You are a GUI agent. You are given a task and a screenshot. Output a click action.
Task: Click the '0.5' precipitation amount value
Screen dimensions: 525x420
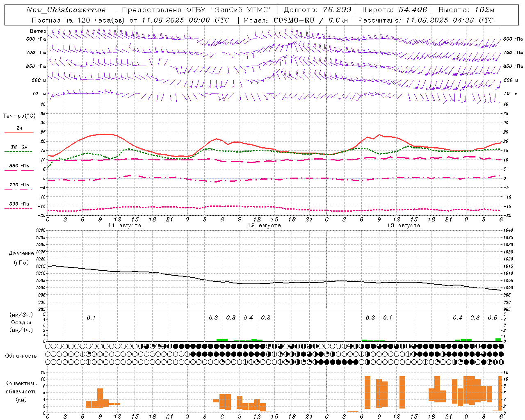(492, 318)
